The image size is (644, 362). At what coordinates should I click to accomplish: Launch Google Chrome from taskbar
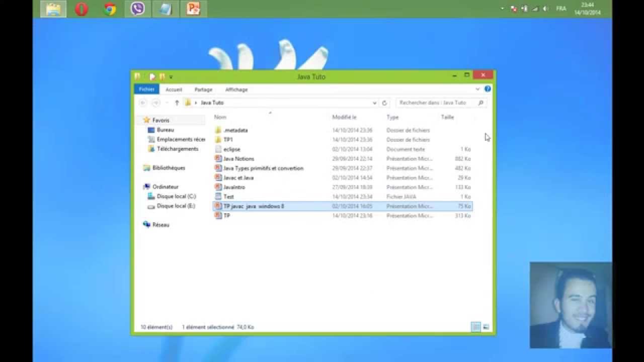pos(110,9)
